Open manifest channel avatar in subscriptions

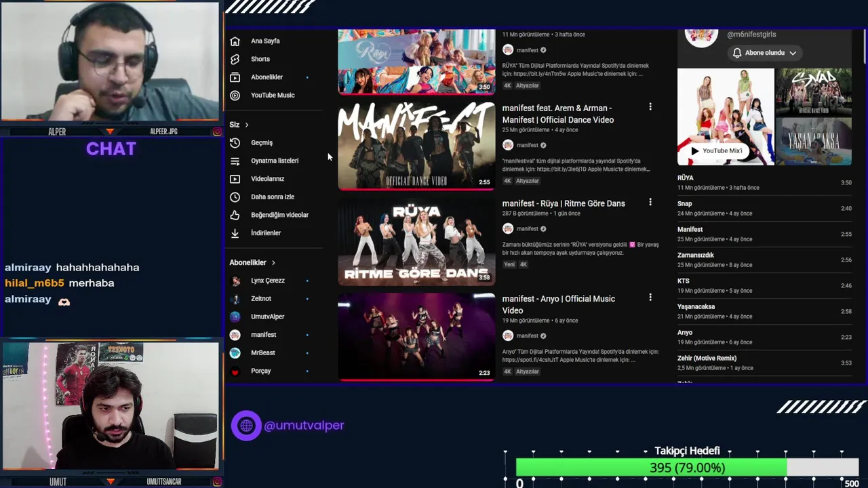pos(235,335)
